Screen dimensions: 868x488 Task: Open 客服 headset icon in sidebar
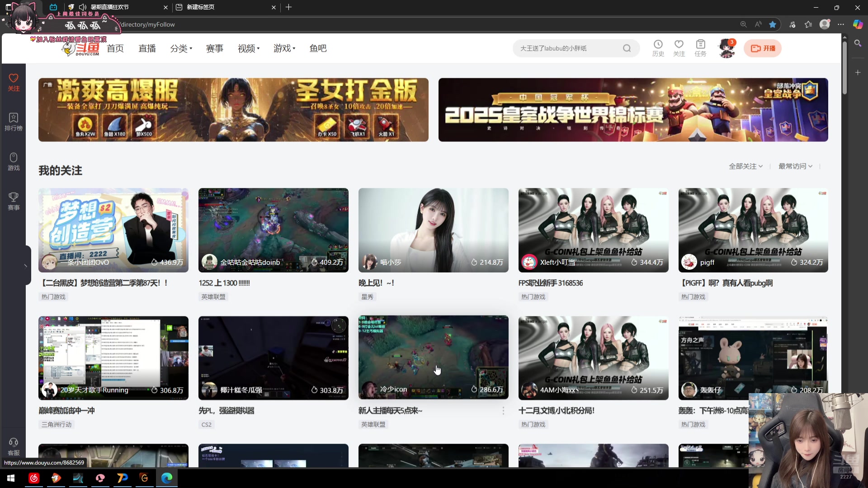(14, 447)
